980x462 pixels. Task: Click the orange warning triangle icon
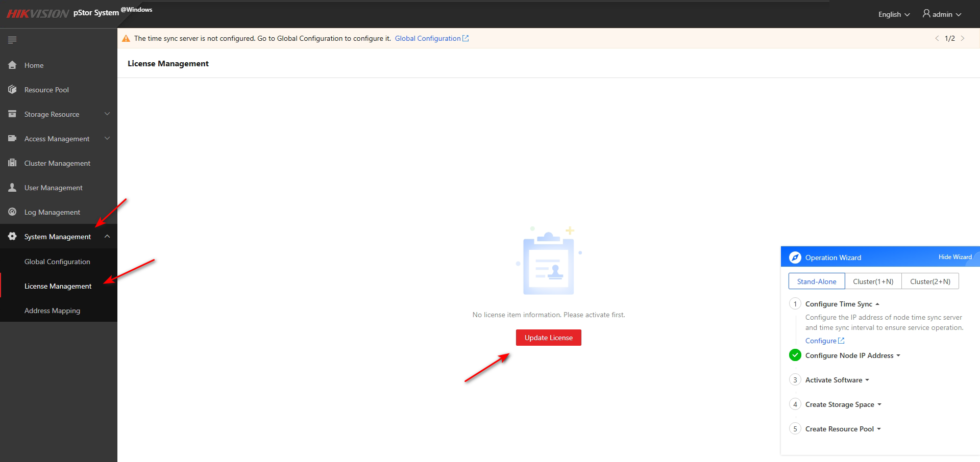click(x=126, y=38)
